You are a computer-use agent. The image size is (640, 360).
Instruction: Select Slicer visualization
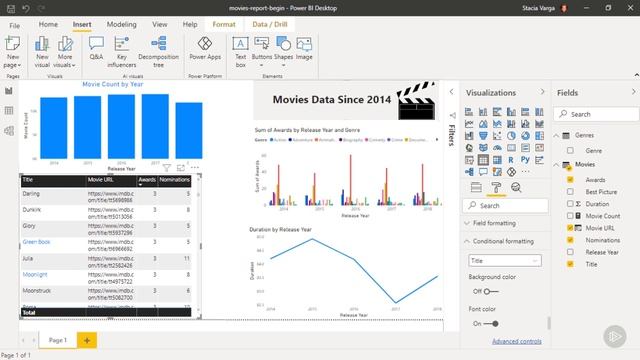click(469, 160)
